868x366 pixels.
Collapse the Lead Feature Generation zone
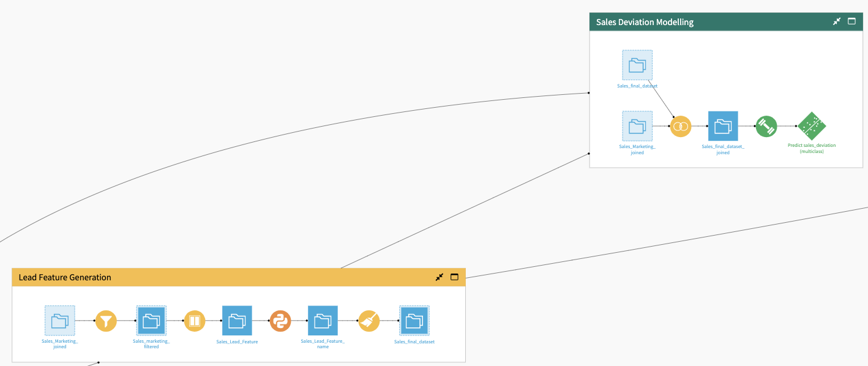(x=440, y=277)
